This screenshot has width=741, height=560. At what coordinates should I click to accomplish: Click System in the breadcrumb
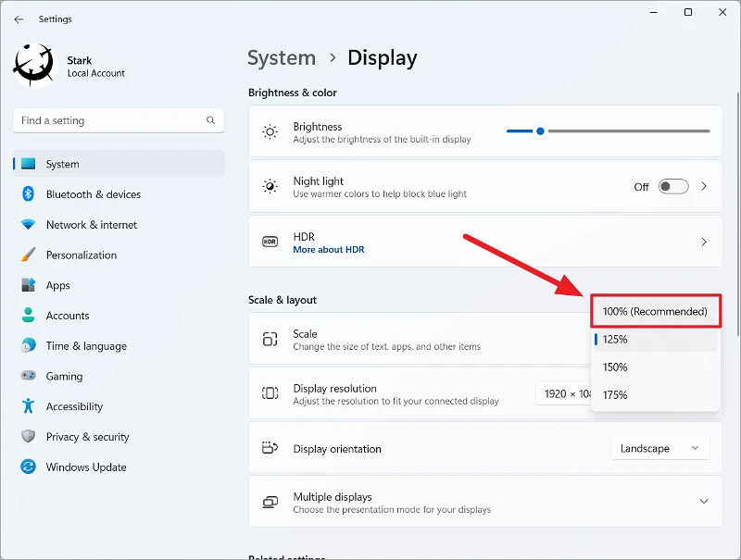point(282,58)
